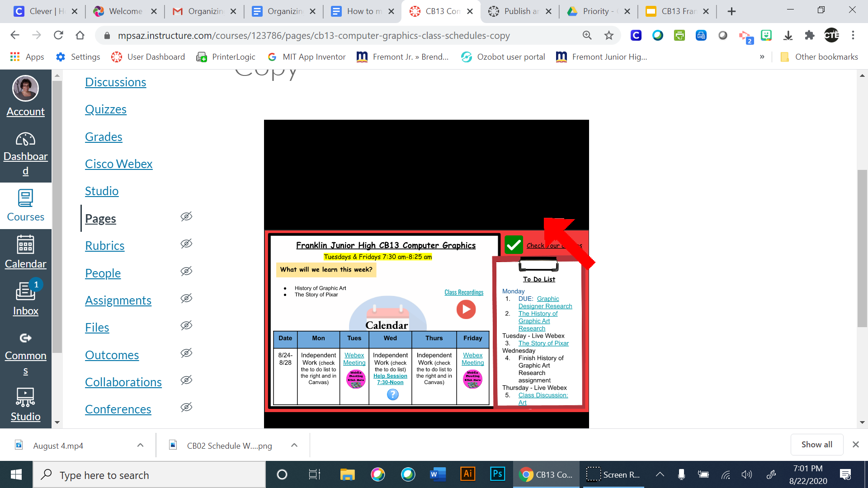The height and width of the screenshot is (488, 868).
Task: Switch to the Priority tab
Action: tap(594, 11)
